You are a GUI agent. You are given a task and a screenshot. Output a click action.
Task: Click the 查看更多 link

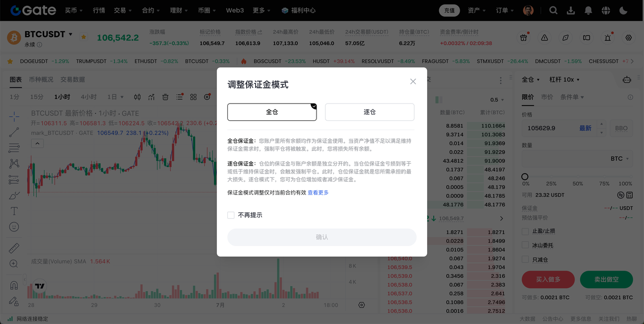click(318, 193)
